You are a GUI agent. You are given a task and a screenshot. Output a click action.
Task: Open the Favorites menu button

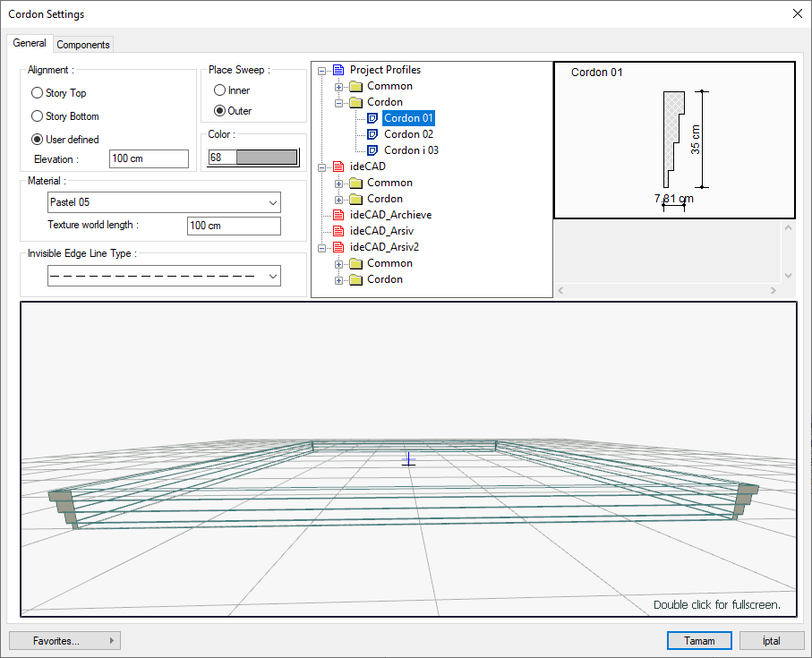64,641
